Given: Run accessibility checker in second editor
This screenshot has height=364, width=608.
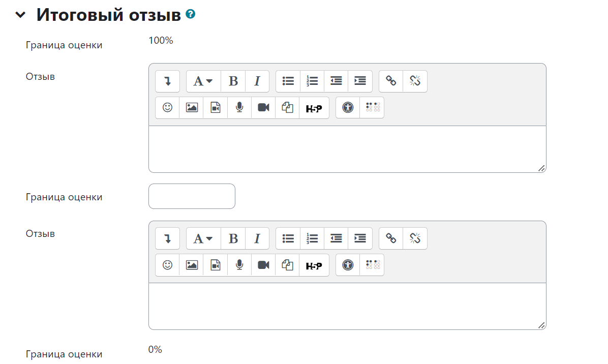Looking at the screenshot, I should coord(348,265).
